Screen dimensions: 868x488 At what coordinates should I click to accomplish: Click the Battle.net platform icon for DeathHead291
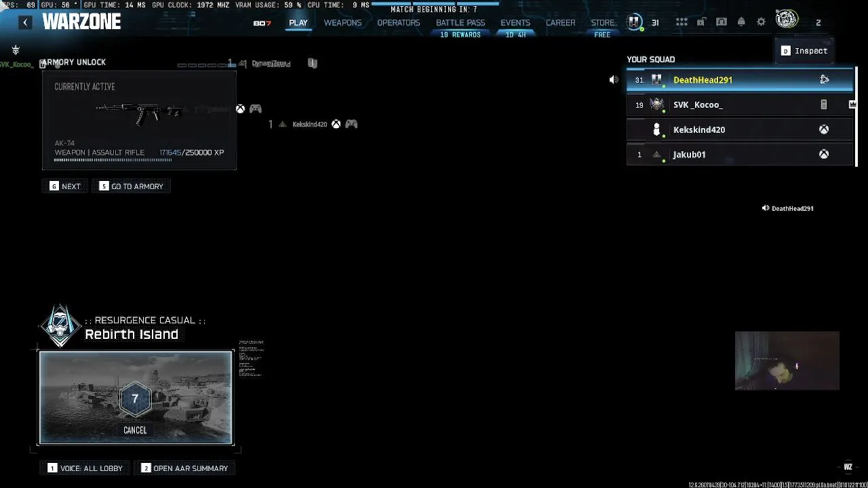[824, 80]
